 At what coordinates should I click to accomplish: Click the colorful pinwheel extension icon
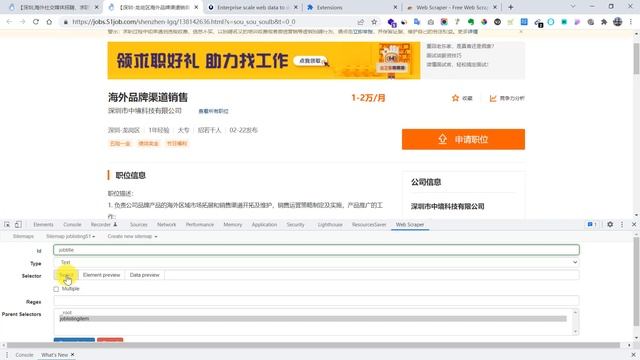(484, 22)
